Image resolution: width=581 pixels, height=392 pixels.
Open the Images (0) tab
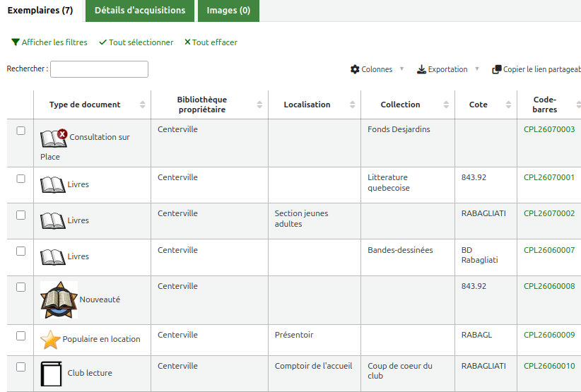(228, 11)
